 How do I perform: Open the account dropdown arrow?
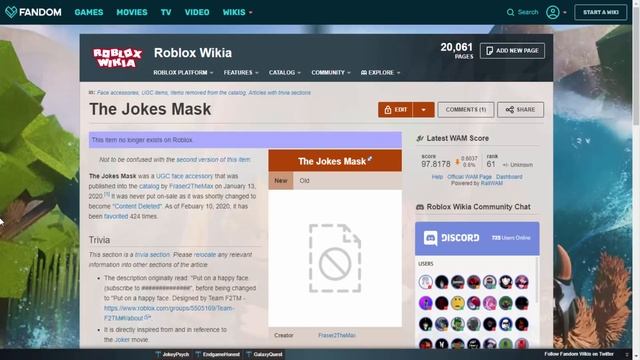coord(564,12)
